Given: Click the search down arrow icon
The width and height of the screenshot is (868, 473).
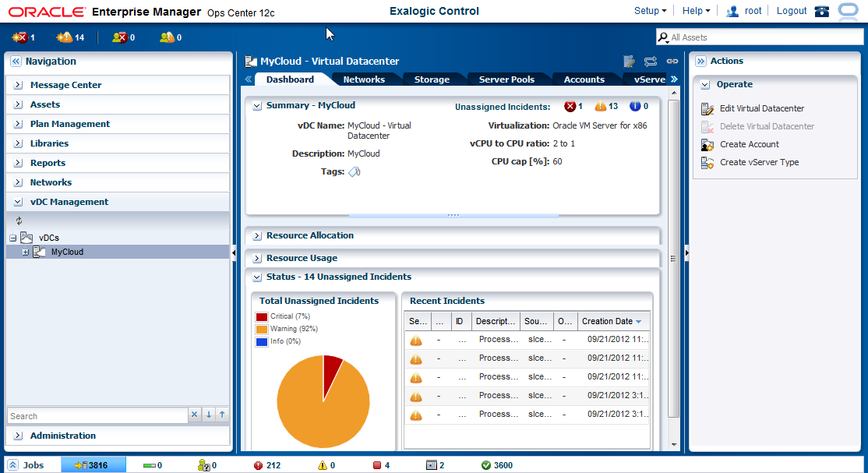Looking at the screenshot, I should [x=209, y=415].
